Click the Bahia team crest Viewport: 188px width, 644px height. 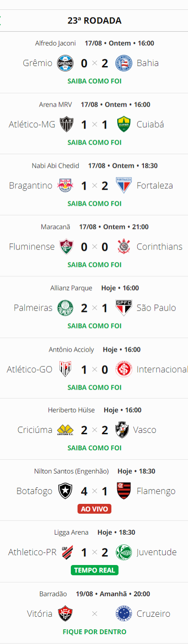click(123, 63)
